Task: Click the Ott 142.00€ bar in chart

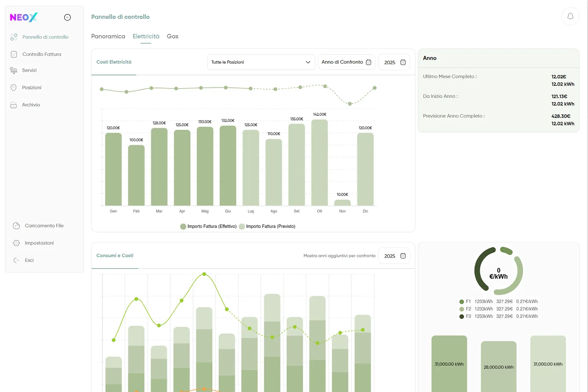Action: [319, 163]
